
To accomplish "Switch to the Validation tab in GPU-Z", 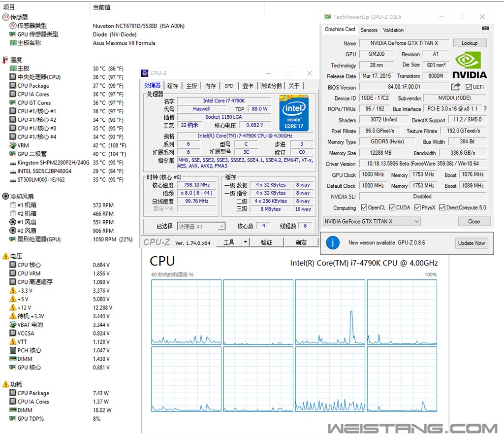I will [x=393, y=30].
